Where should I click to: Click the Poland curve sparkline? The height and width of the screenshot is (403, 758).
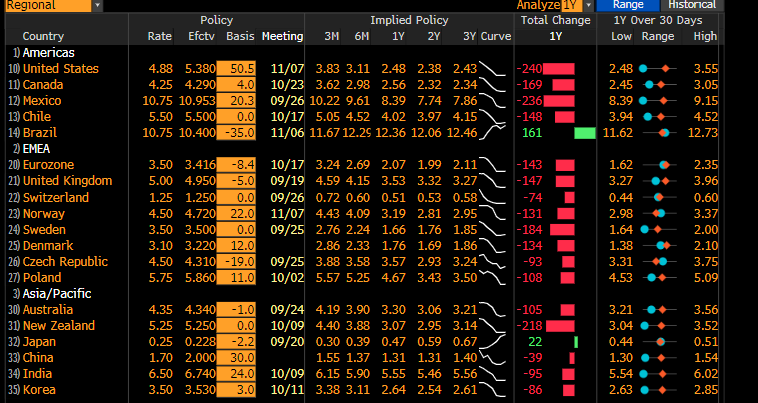tap(492, 277)
